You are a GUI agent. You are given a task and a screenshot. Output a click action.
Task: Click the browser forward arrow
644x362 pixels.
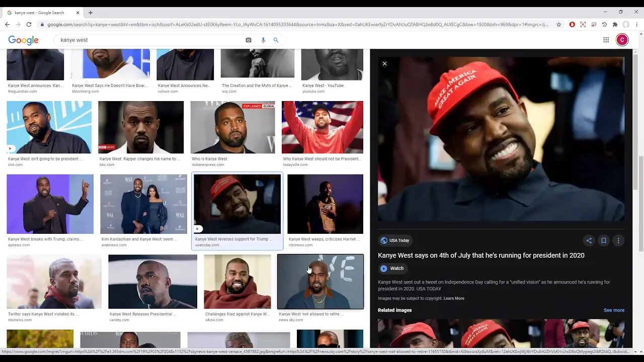tap(18, 24)
